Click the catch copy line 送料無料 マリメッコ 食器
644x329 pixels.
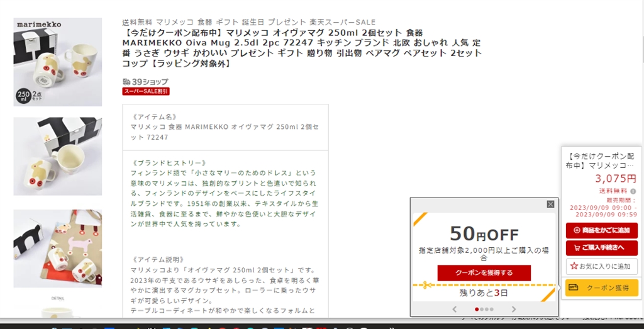[248, 22]
